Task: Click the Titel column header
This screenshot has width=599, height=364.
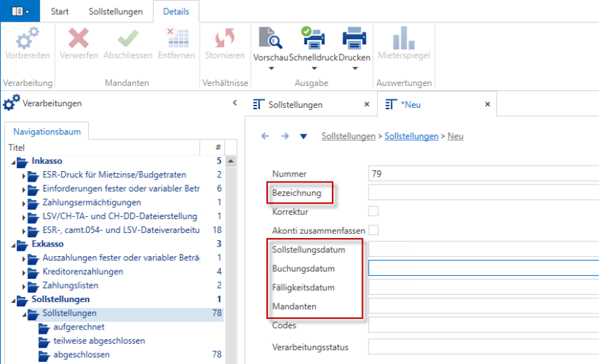Action: pyautogui.click(x=103, y=148)
